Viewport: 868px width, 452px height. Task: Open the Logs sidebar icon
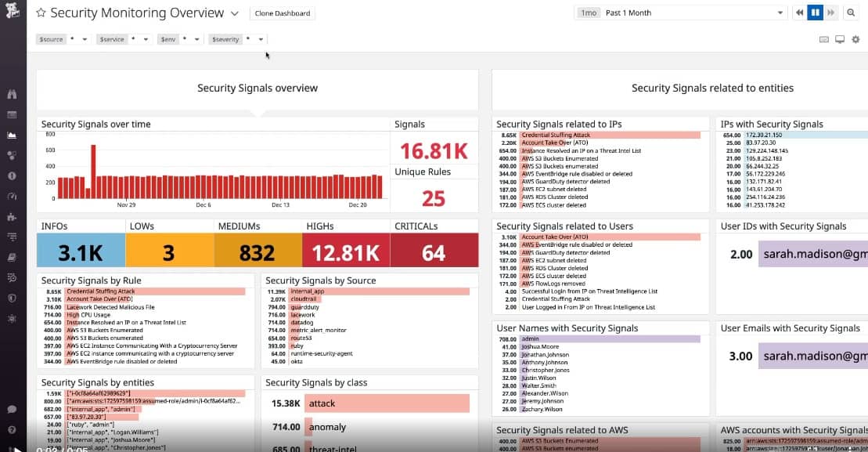[x=13, y=278]
